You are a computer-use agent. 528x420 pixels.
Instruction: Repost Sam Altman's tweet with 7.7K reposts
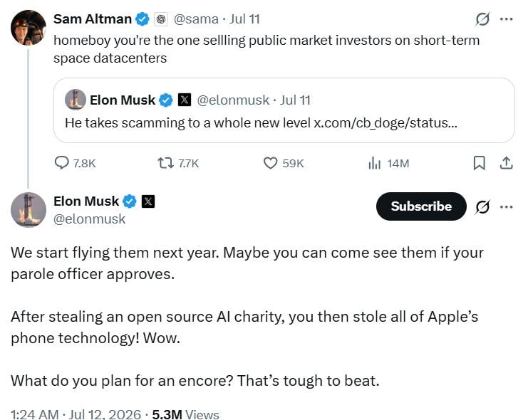click(166, 163)
